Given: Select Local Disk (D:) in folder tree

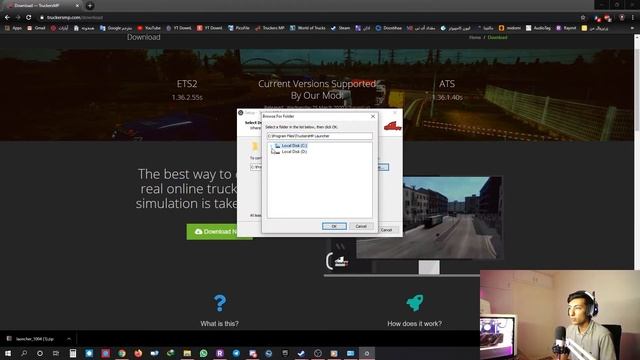Looking at the screenshot, I should point(294,151).
